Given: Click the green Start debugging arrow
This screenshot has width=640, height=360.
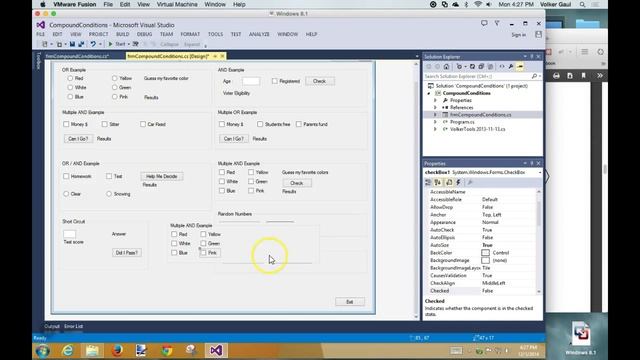Looking at the screenshot, I should click(x=110, y=44).
